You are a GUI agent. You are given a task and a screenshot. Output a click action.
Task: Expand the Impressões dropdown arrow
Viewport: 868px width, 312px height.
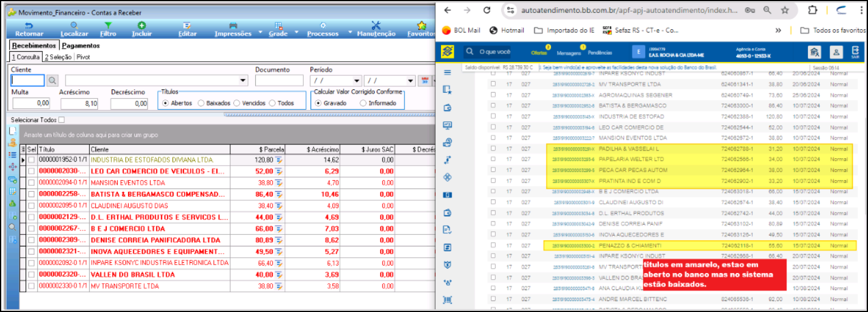pos(260,33)
